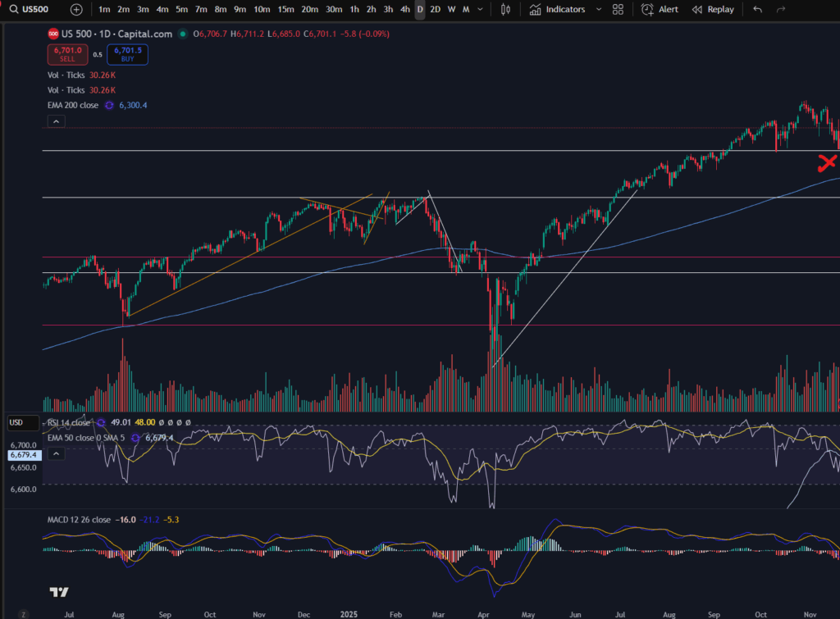Open the candlestick chart type menu
The image size is (840, 619).
pyautogui.click(x=505, y=9)
